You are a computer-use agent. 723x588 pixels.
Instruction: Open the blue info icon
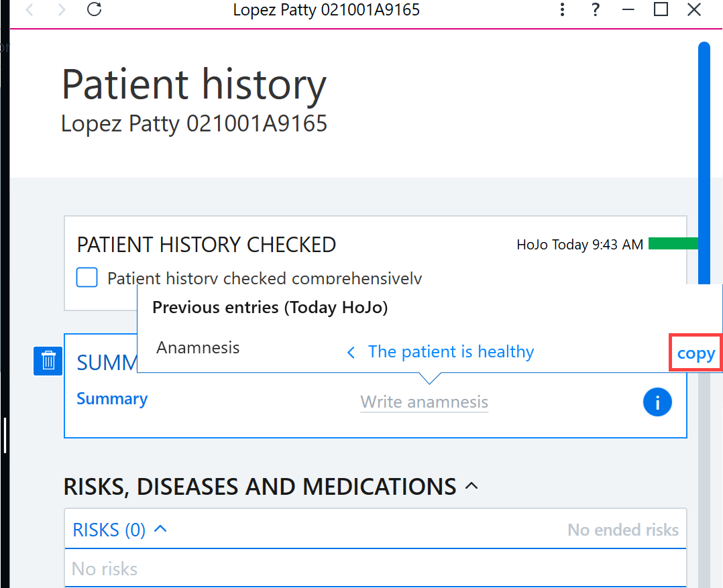click(657, 402)
